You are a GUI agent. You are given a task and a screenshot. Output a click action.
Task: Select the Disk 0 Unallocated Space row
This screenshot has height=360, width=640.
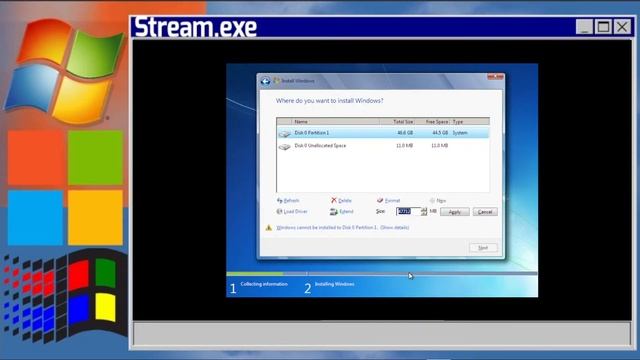click(x=383, y=146)
